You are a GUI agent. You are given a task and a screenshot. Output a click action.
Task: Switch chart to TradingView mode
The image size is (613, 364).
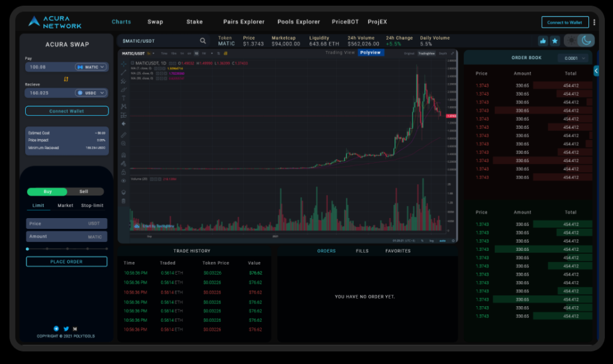coord(427,53)
